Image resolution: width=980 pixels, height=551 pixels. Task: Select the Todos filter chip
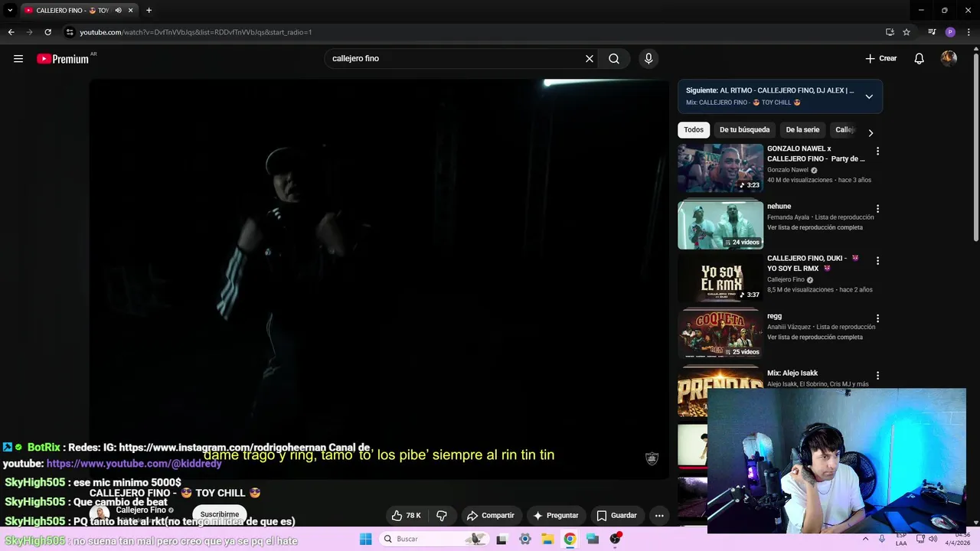[x=694, y=130]
